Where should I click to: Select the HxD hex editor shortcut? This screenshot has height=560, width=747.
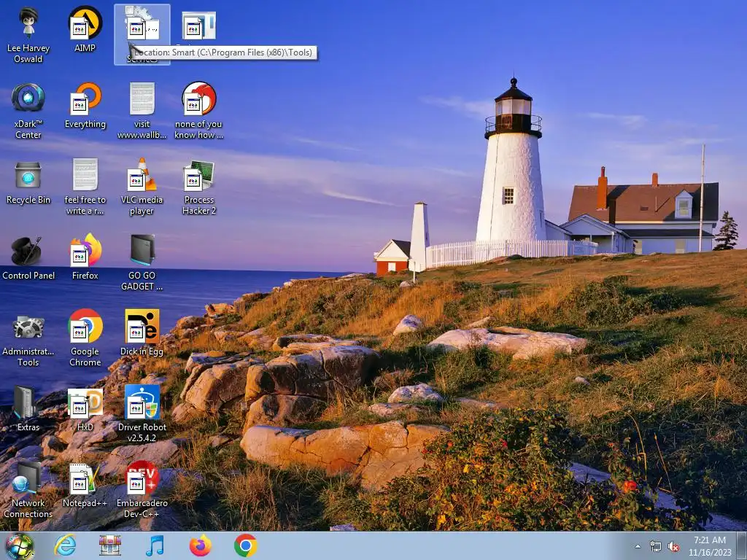[85, 410]
